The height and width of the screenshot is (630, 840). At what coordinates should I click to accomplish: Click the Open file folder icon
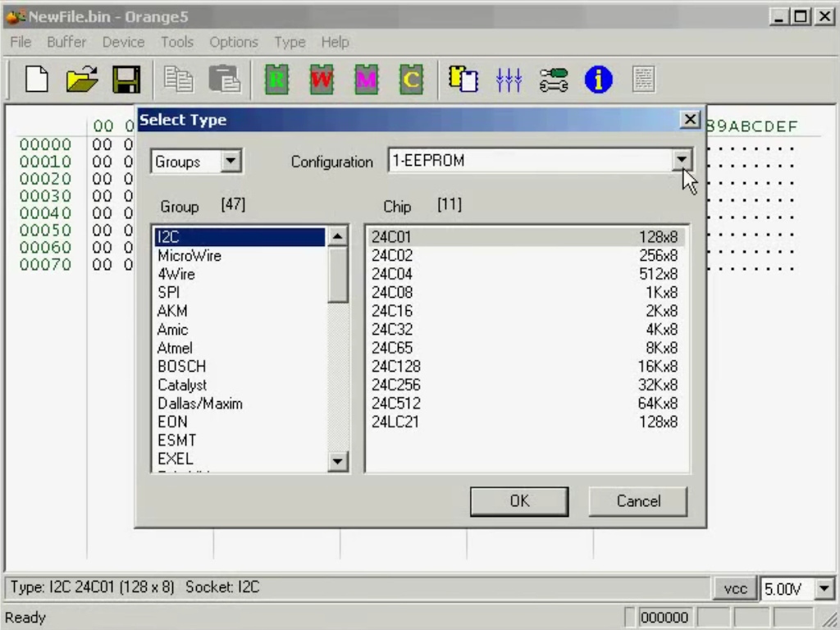point(82,80)
